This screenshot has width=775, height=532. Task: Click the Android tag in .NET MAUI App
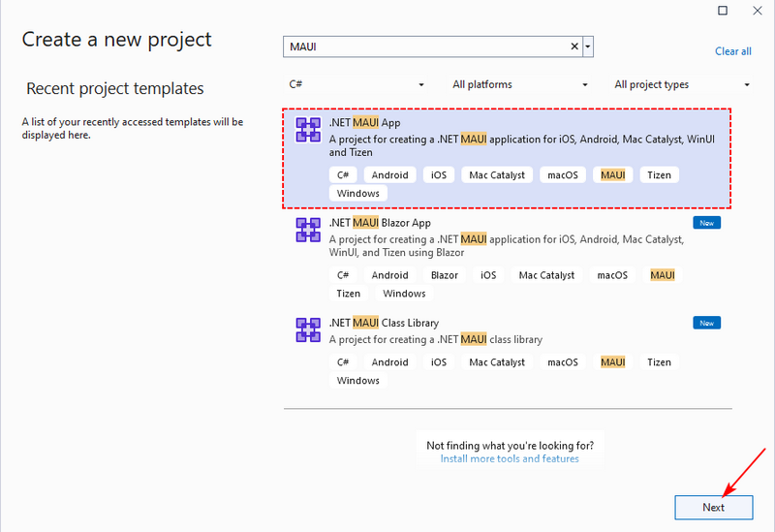(390, 175)
